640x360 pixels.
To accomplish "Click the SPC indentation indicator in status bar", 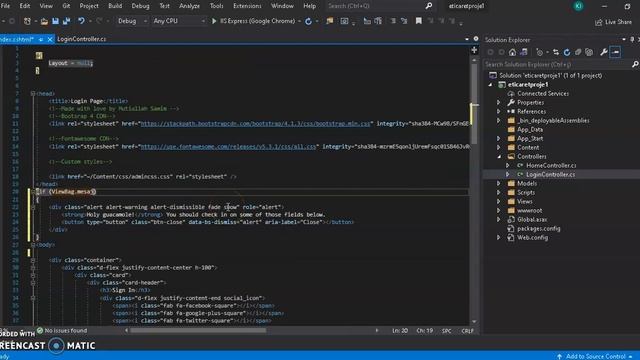I will pyautogui.click(x=447, y=331).
